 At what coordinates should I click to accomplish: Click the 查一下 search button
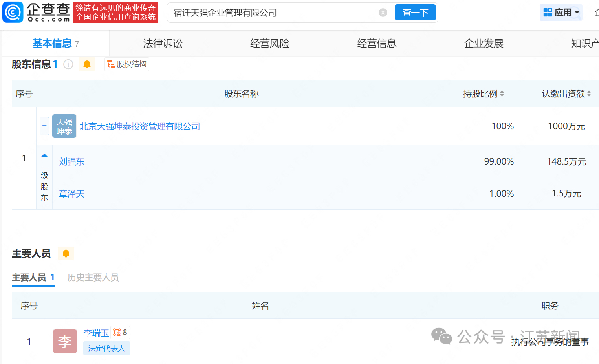coord(415,13)
